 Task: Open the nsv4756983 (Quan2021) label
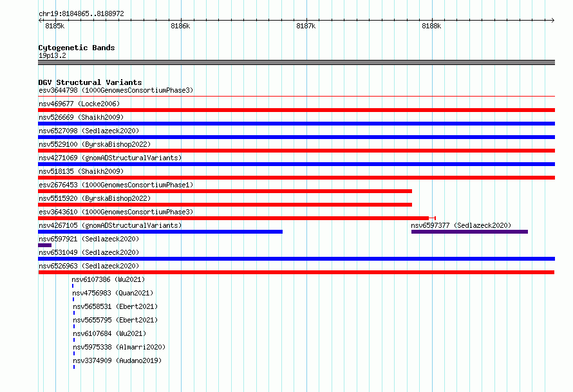tap(113, 293)
